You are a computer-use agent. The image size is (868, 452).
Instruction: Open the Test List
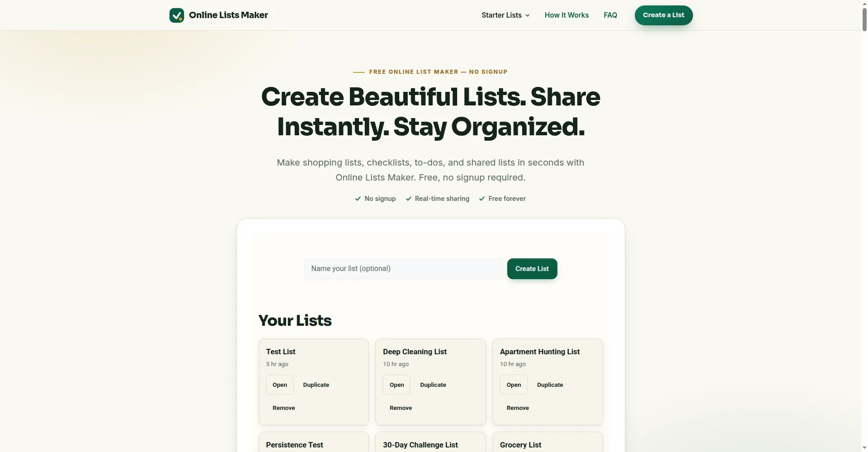click(280, 385)
